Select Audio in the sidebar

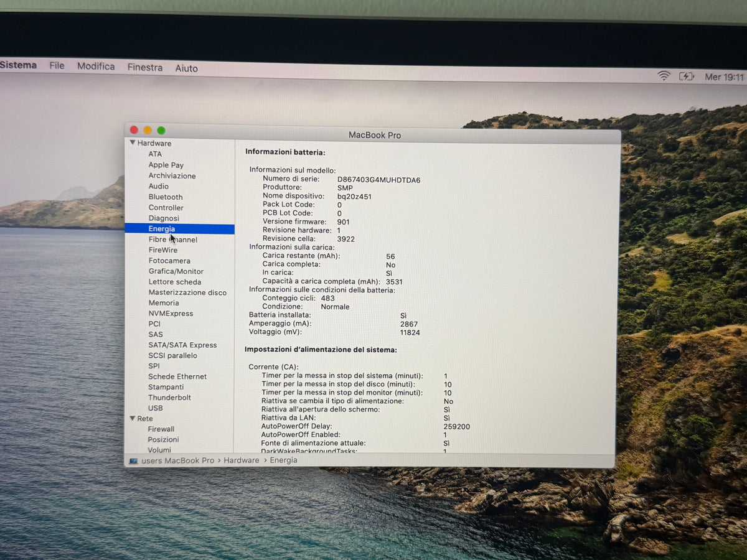coord(158,186)
